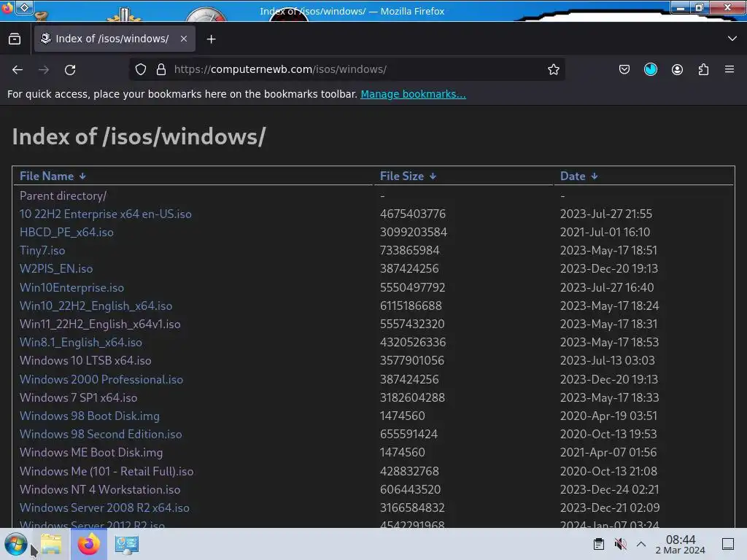Screen dimensions: 747x560
Task: Download Windows 7 SP1 x64.iso
Action: tap(78, 397)
